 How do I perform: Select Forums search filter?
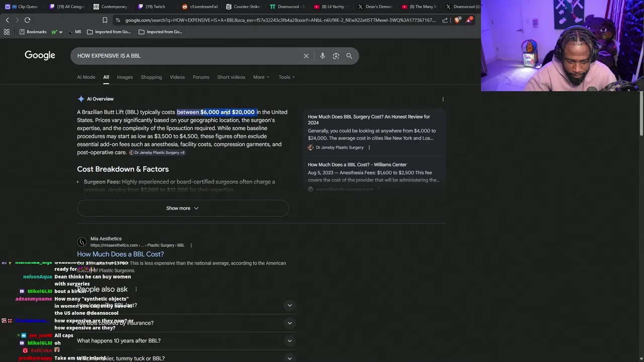pyautogui.click(x=201, y=77)
